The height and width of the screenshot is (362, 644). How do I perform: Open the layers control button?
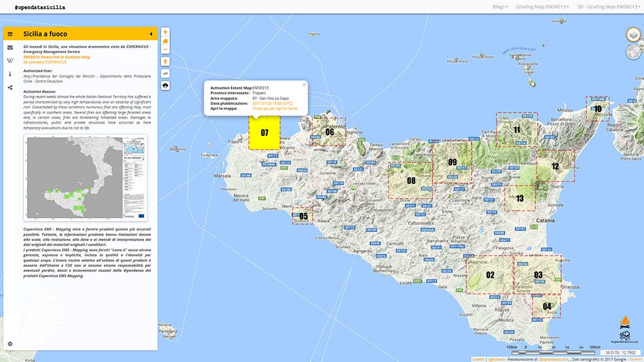pos(633,35)
